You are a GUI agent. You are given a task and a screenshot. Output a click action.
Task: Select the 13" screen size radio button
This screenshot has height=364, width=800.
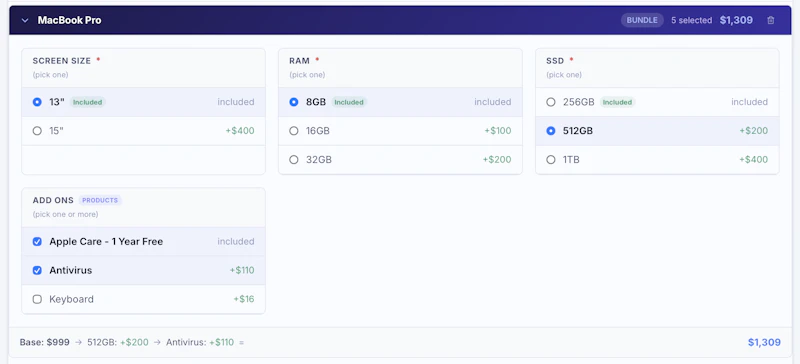coord(37,102)
